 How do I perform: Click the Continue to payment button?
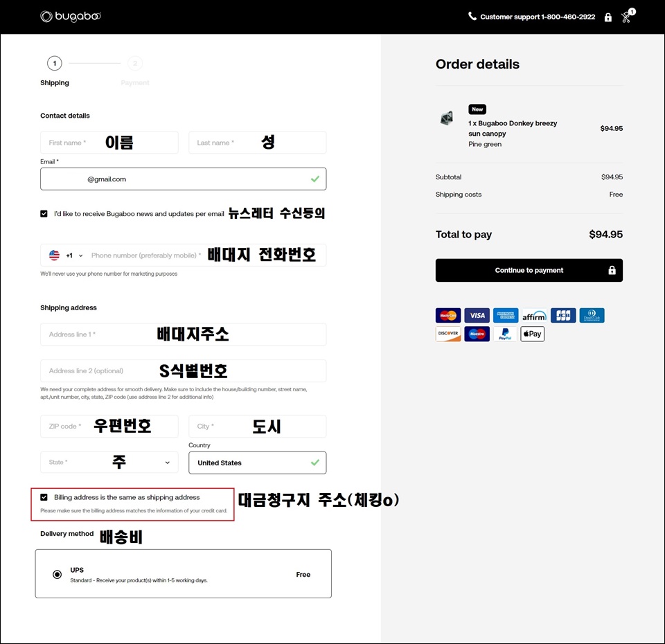pyautogui.click(x=529, y=270)
